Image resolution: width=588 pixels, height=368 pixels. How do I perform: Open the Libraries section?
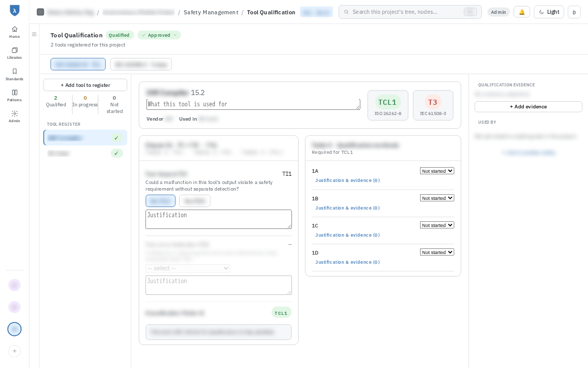pyautogui.click(x=14, y=53)
